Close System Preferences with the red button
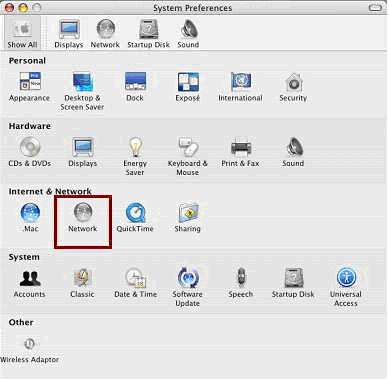 pyautogui.click(x=9, y=8)
